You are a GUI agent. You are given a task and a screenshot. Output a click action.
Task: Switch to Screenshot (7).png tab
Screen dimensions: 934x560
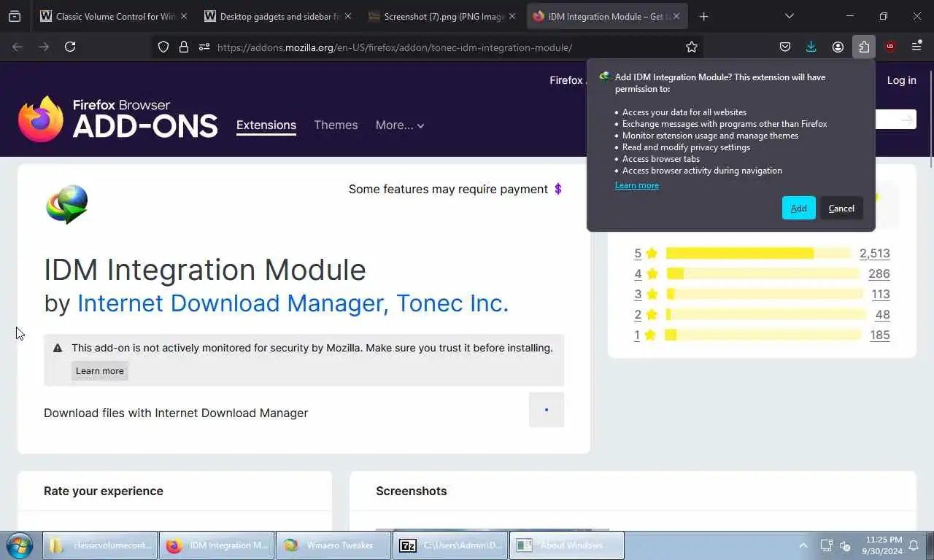pos(442,16)
